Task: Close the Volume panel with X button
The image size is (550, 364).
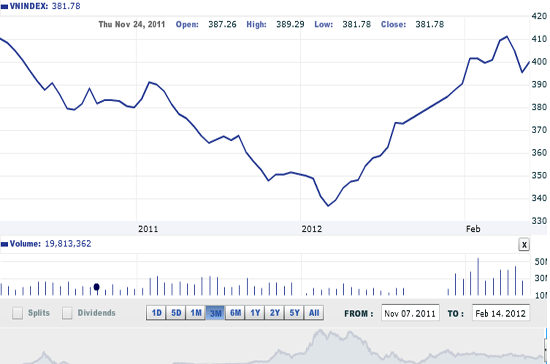Action: tap(524, 244)
